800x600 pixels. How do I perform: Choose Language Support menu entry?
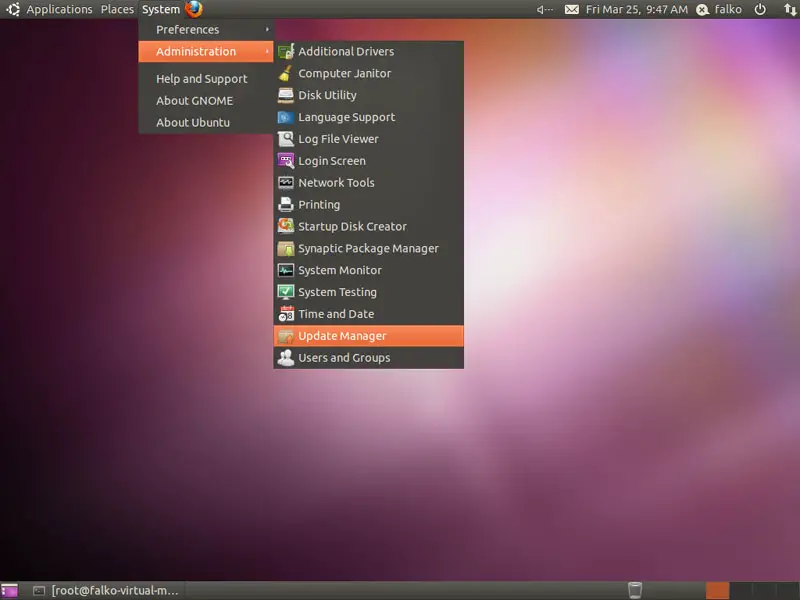369,117
